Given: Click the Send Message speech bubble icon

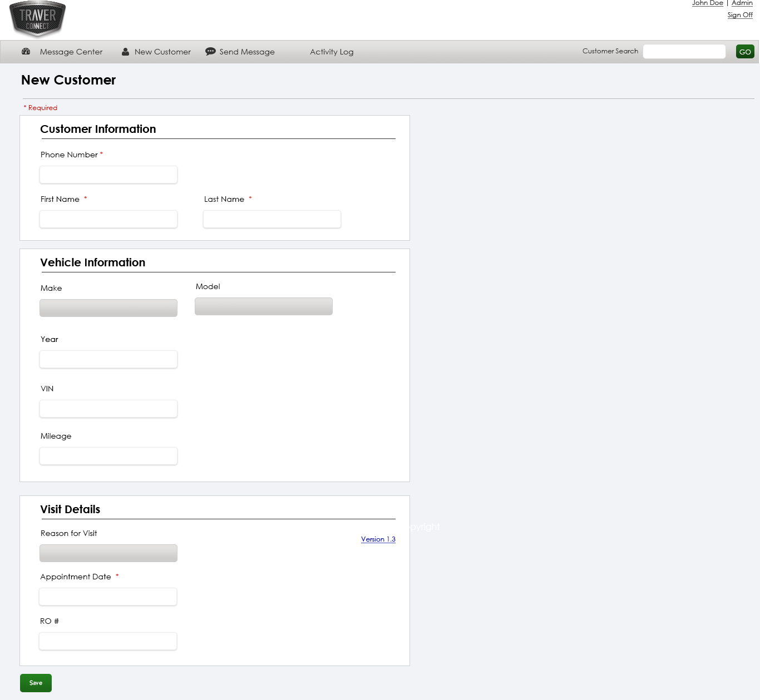Looking at the screenshot, I should tap(210, 52).
